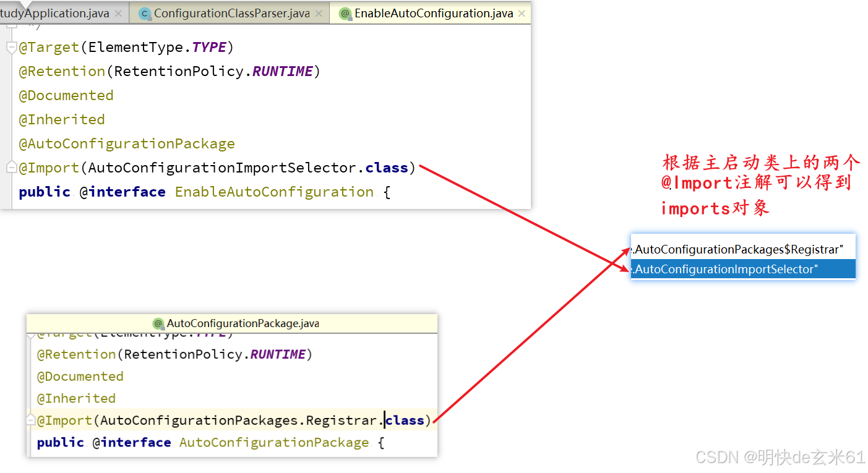Click the class keyword after Registrar
The height and width of the screenshot is (473, 868).
click(x=405, y=420)
